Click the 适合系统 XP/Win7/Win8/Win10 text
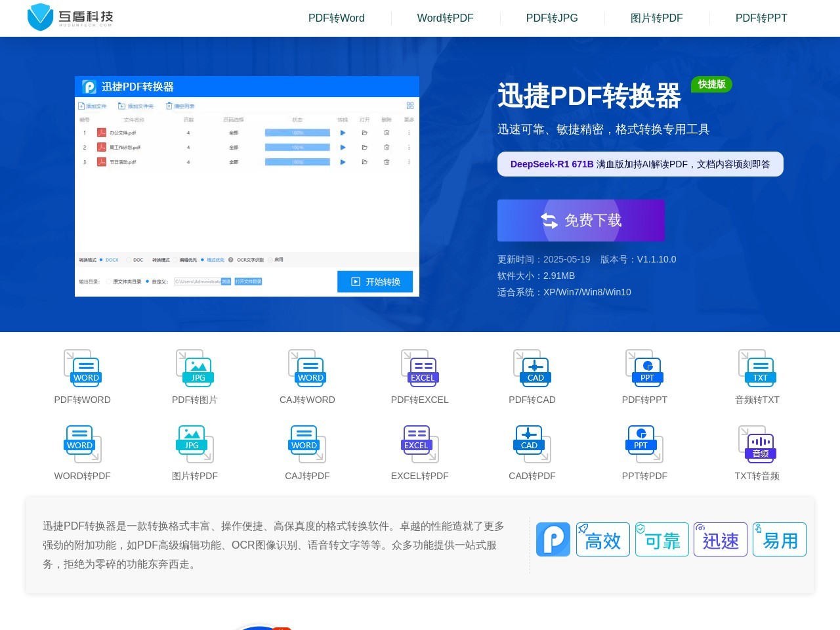Screen dimensions: 840x630 click(x=564, y=292)
